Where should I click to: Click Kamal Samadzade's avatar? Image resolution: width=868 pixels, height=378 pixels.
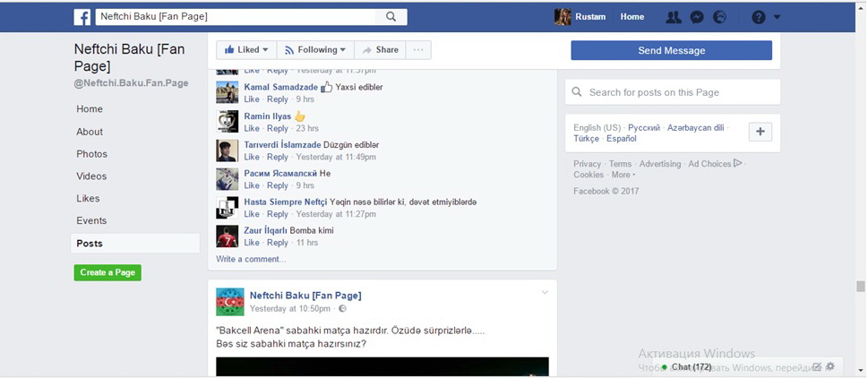(x=227, y=92)
